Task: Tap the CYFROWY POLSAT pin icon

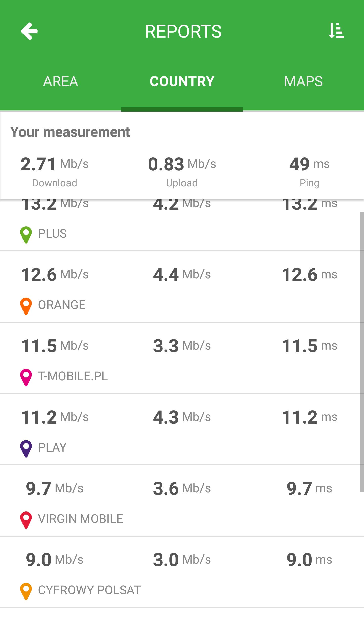Action: [x=26, y=591]
